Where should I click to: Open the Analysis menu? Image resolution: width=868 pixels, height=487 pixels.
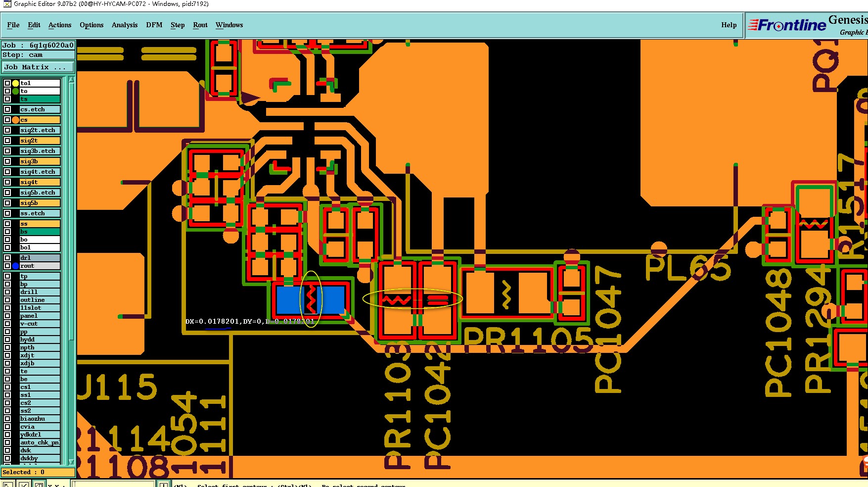pyautogui.click(x=125, y=25)
